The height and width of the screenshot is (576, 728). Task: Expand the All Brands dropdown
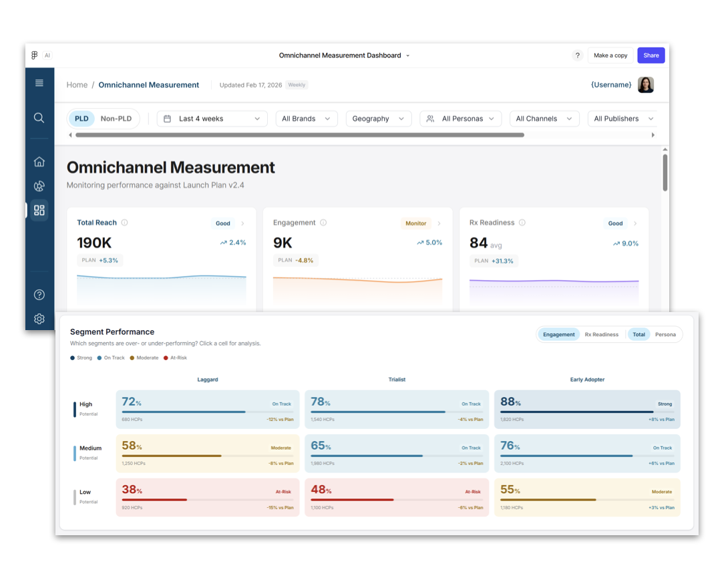[306, 119]
